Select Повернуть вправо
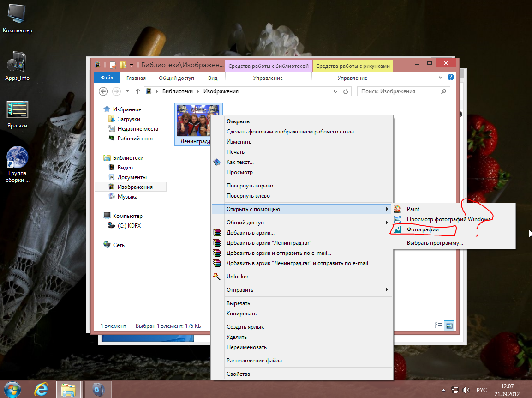Screen dimensions: 532x398 [x=302, y=186]
